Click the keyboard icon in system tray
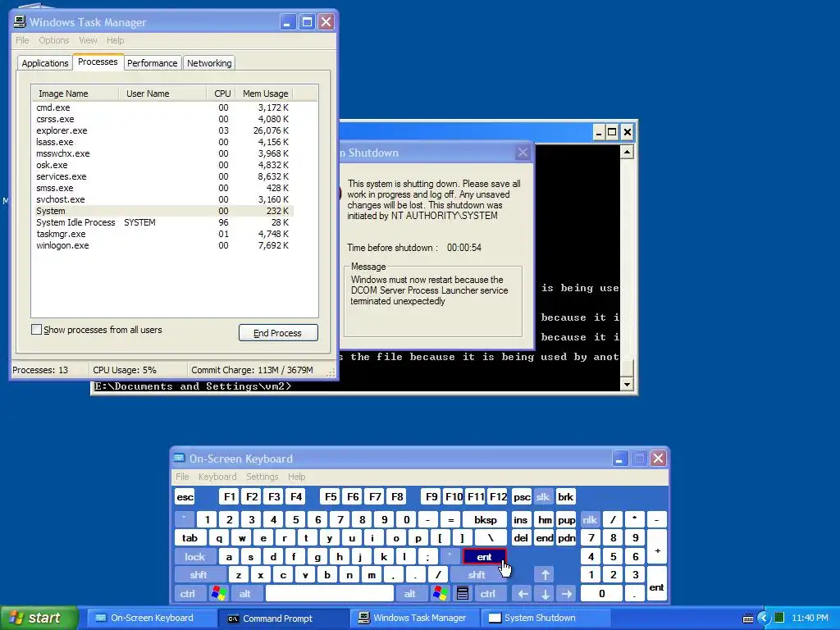 (x=748, y=619)
